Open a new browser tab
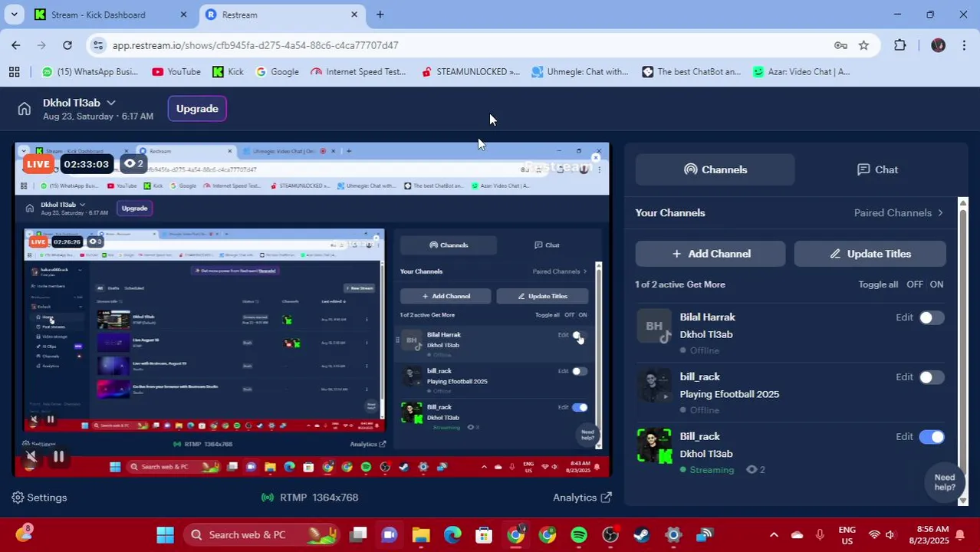 tap(380, 15)
